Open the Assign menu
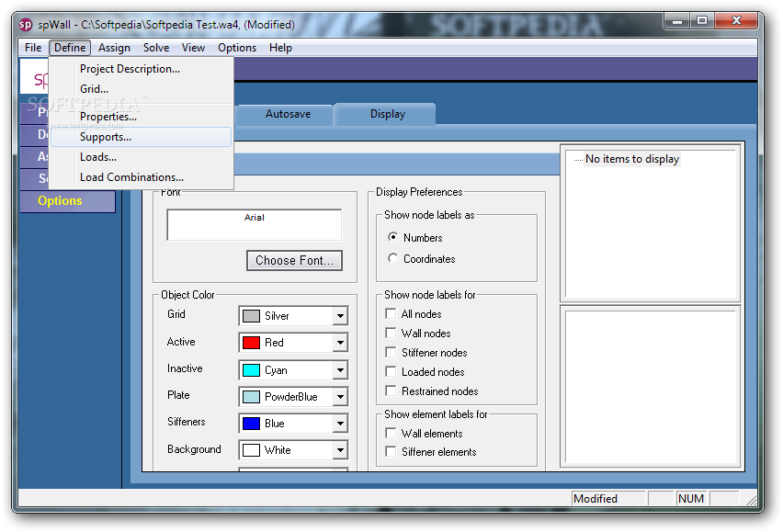 (114, 48)
